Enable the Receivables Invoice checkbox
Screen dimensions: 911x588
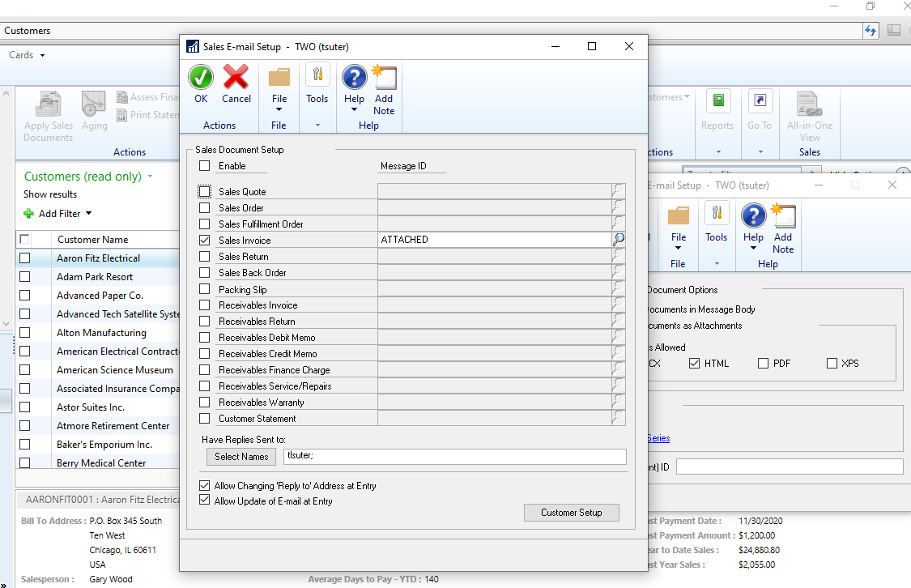205,305
